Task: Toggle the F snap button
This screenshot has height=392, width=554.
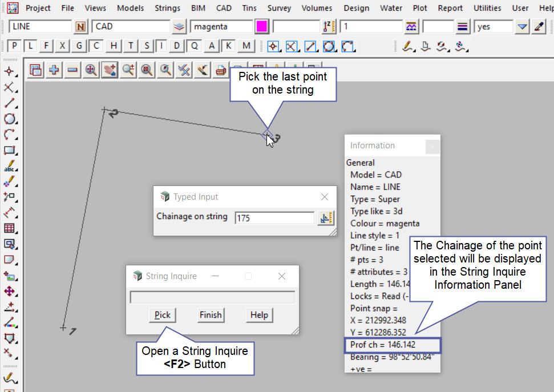Action: point(46,46)
